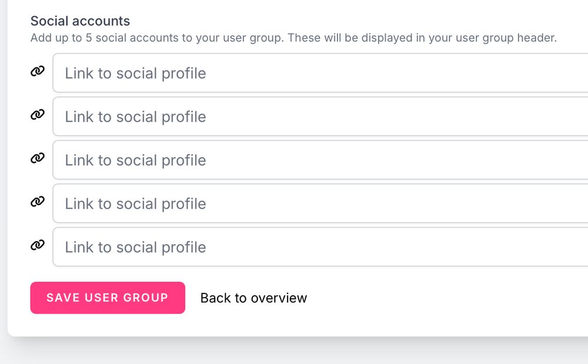Focus the first Link to social profile field

pos(320,73)
